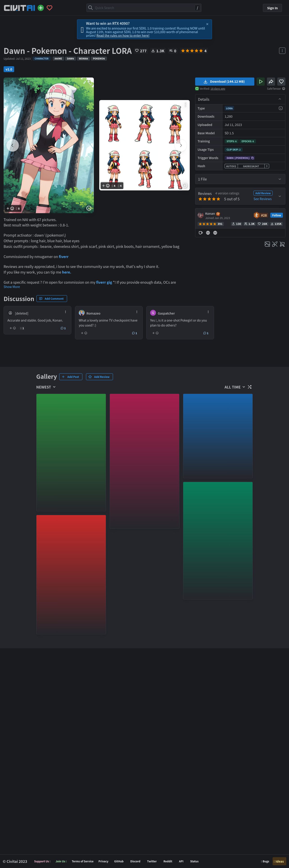Click Add Post in Gallery

[x=71, y=377]
